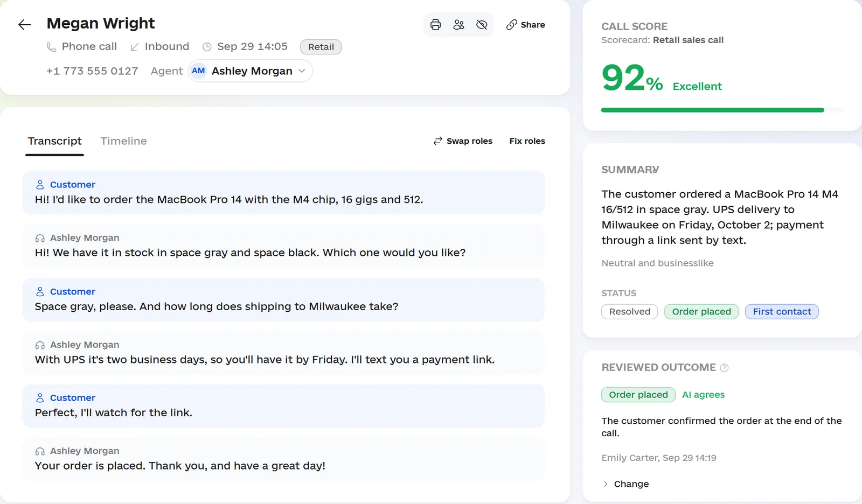The image size is (862, 504).
Task: Click the Inbound arrow icon
Action: point(134,47)
